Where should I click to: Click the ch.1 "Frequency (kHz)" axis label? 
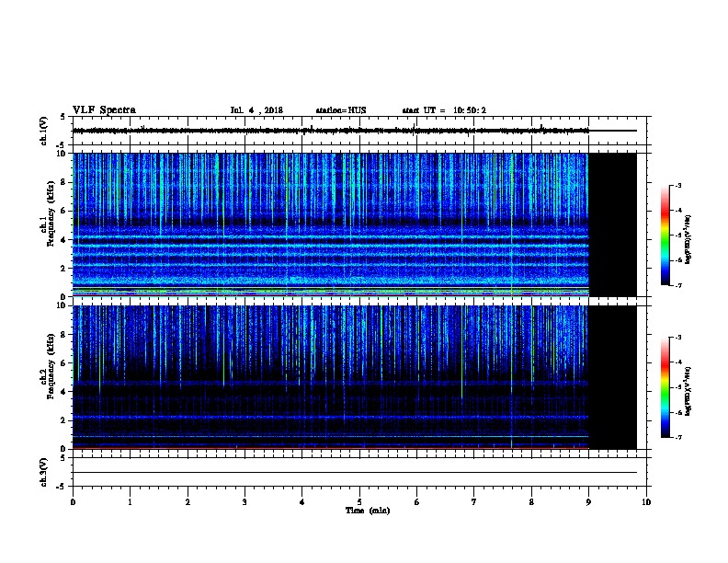coord(51,213)
